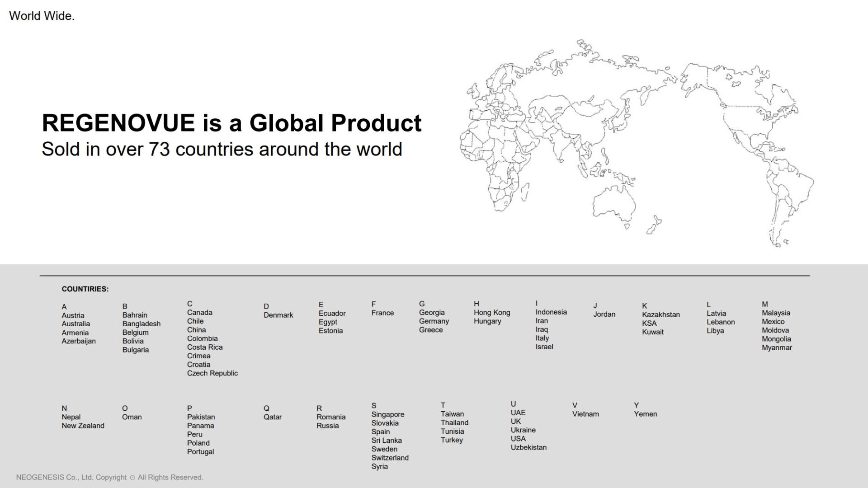Select 'Greece' in the country list
The image size is (868, 488).
coord(431,330)
